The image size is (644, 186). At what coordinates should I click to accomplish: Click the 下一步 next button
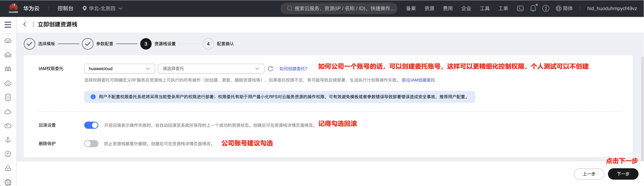[x=623, y=174]
